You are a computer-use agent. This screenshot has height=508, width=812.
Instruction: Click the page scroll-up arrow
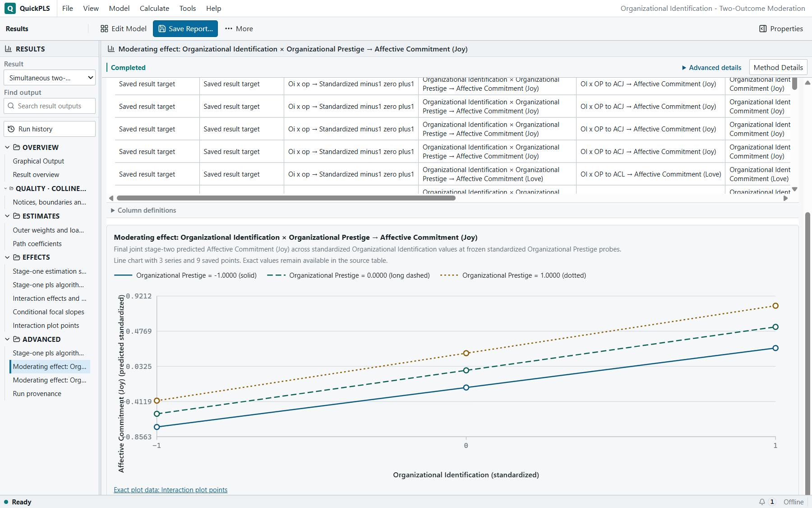(807, 83)
